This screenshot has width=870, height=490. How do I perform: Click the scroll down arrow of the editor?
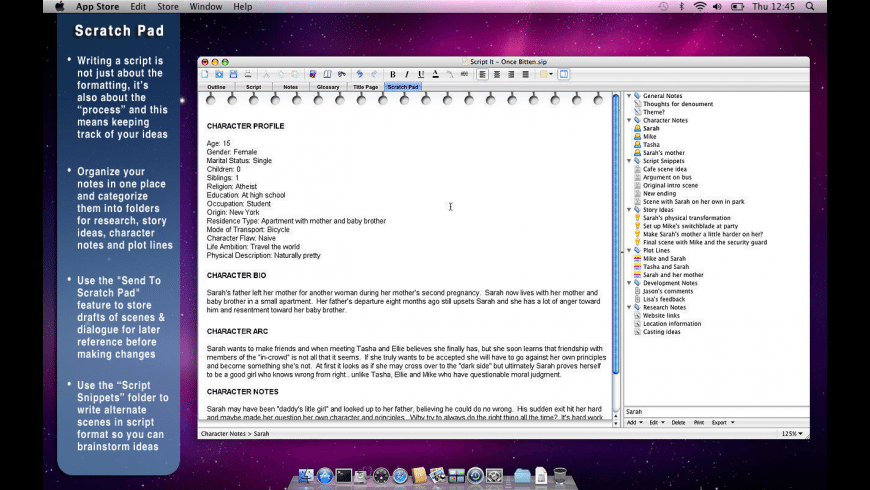[x=615, y=423]
